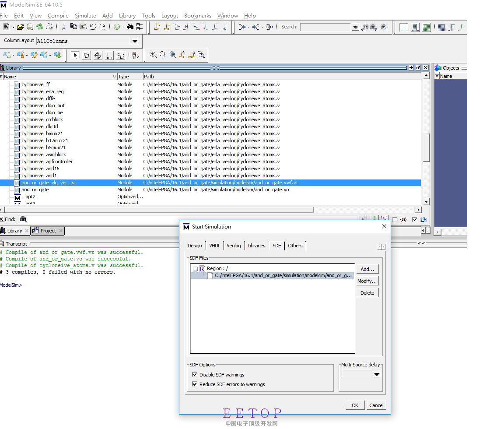504x429 pixels.
Task: Switch to the Libraries tab
Action: 256,246
